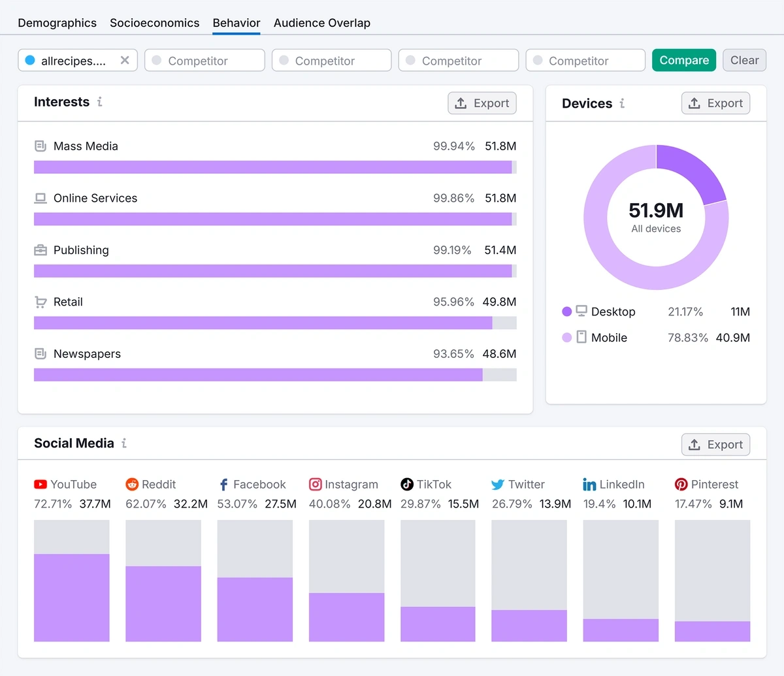Click the Interests info icon
This screenshot has width=784, height=676.
[x=100, y=102]
